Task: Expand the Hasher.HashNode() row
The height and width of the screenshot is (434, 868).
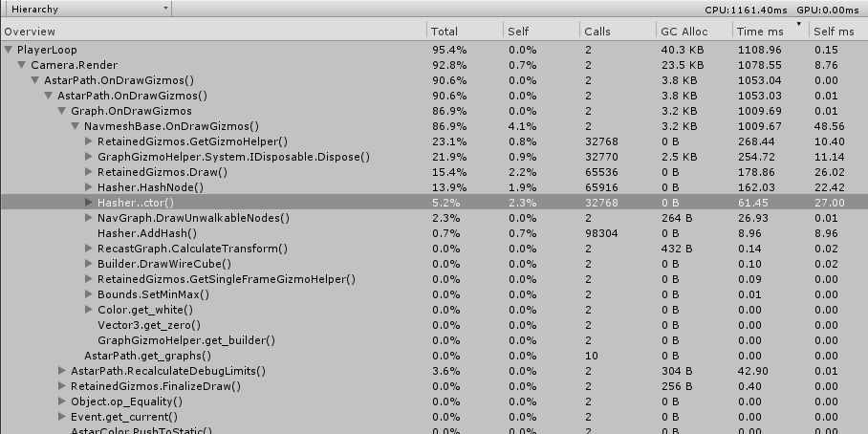Action: (x=89, y=187)
